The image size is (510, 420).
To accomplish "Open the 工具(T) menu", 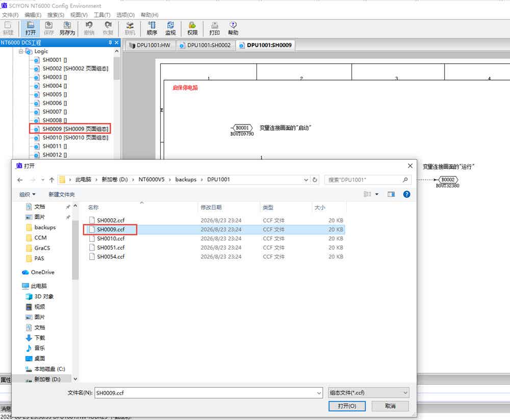I will 102,15.
